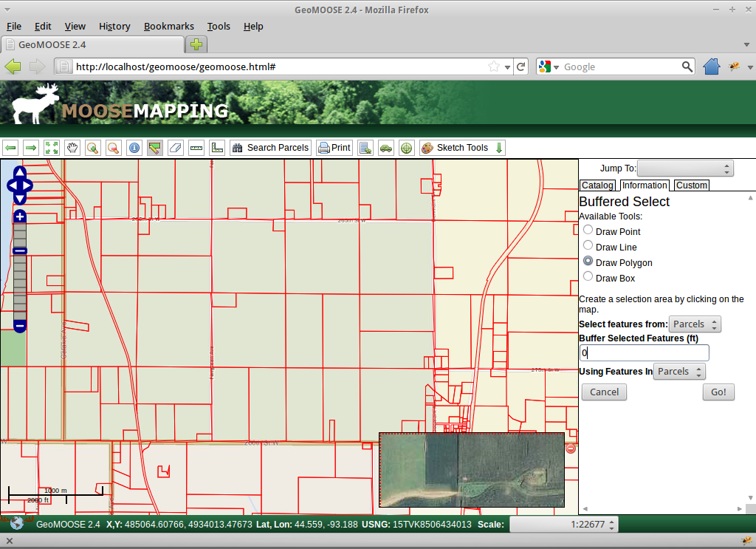Image resolution: width=756 pixels, height=549 pixels.
Task: Select the Draw Line option
Action: tap(588, 245)
